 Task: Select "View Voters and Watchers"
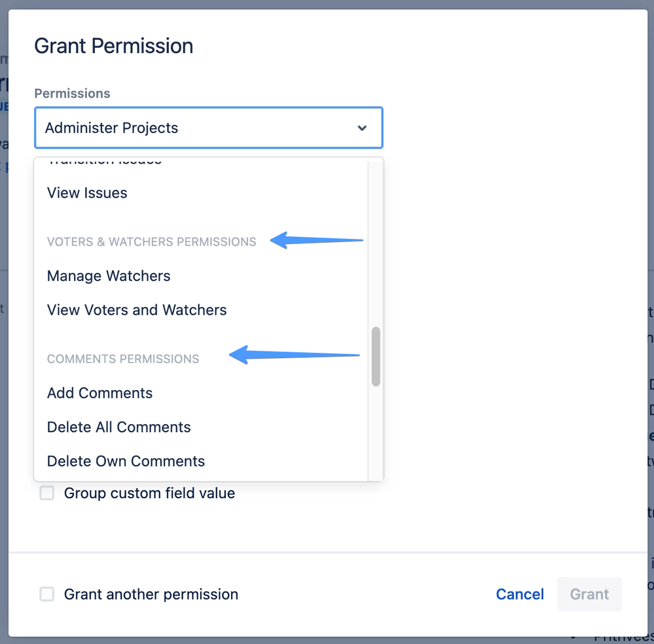pyautogui.click(x=137, y=310)
